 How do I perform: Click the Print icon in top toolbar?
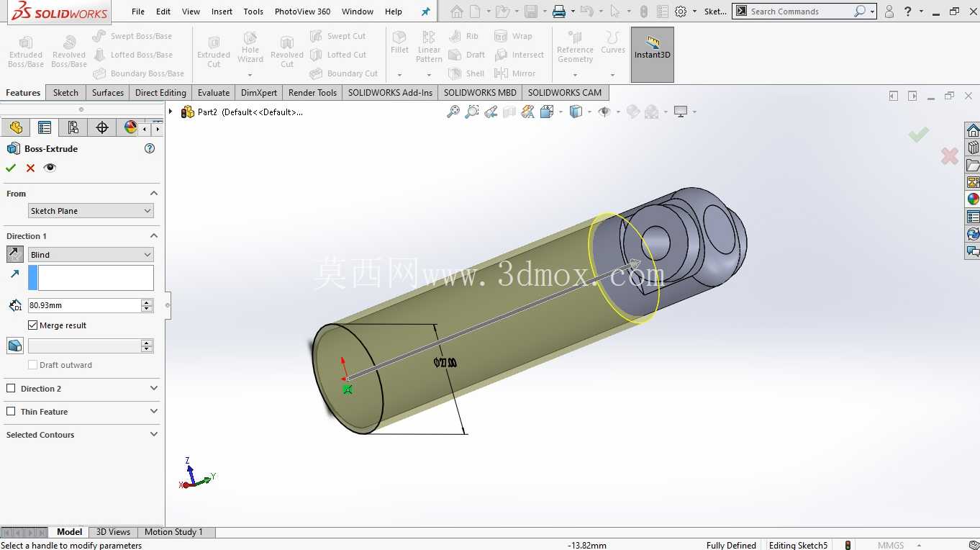(x=559, y=12)
